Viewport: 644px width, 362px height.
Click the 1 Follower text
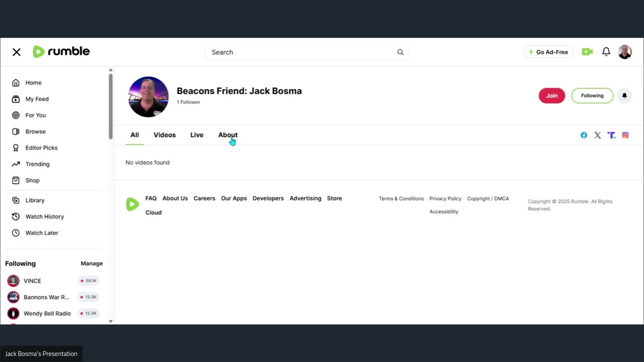click(x=188, y=102)
